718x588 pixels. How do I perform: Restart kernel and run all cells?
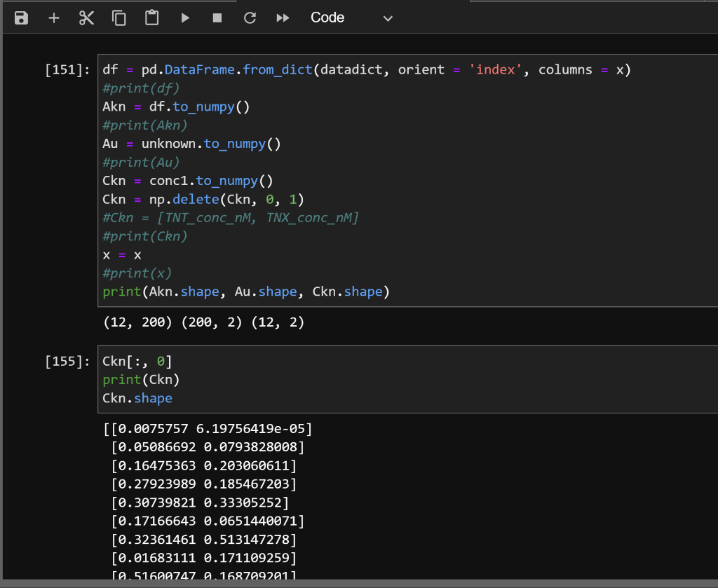coord(283,18)
